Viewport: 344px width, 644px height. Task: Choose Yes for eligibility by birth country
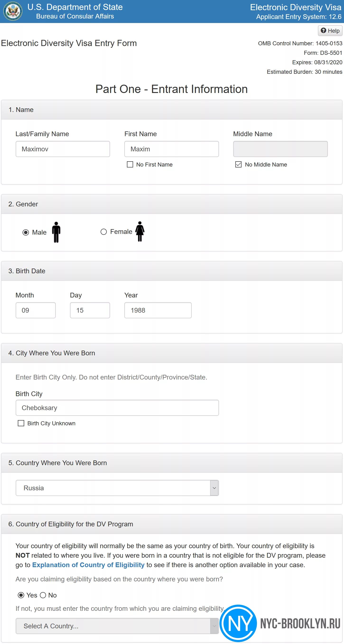click(21, 595)
